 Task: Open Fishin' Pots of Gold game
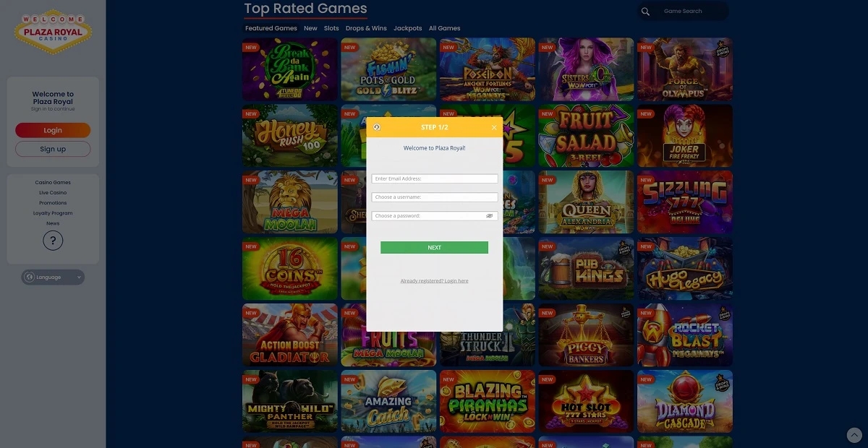click(388, 69)
